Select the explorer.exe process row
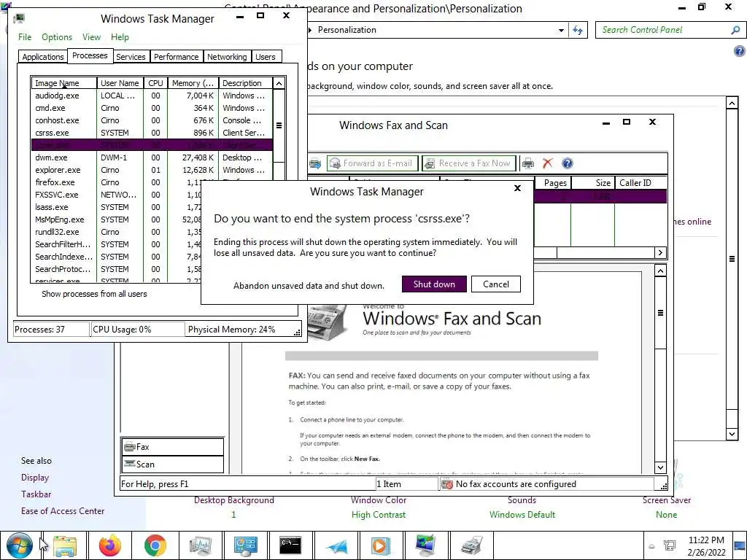 (152, 170)
